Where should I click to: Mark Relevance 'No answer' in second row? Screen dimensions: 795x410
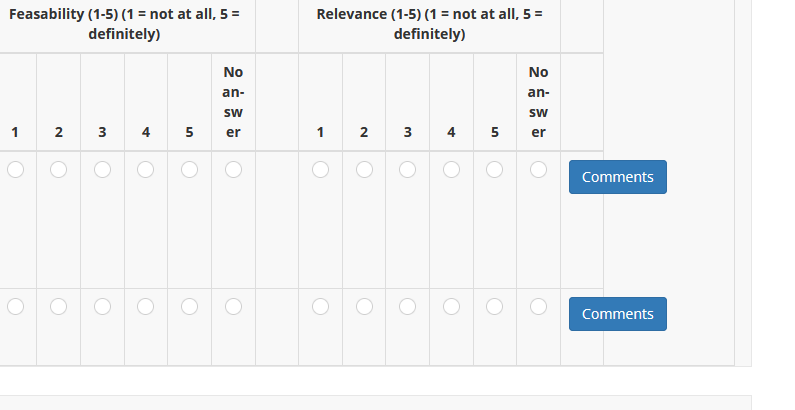(x=538, y=307)
